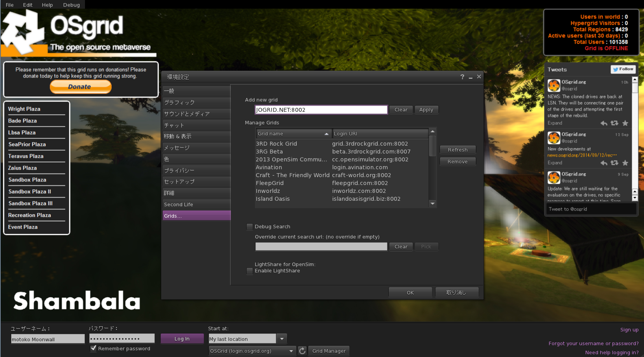Enable Debug Search checkbox

[x=249, y=227]
